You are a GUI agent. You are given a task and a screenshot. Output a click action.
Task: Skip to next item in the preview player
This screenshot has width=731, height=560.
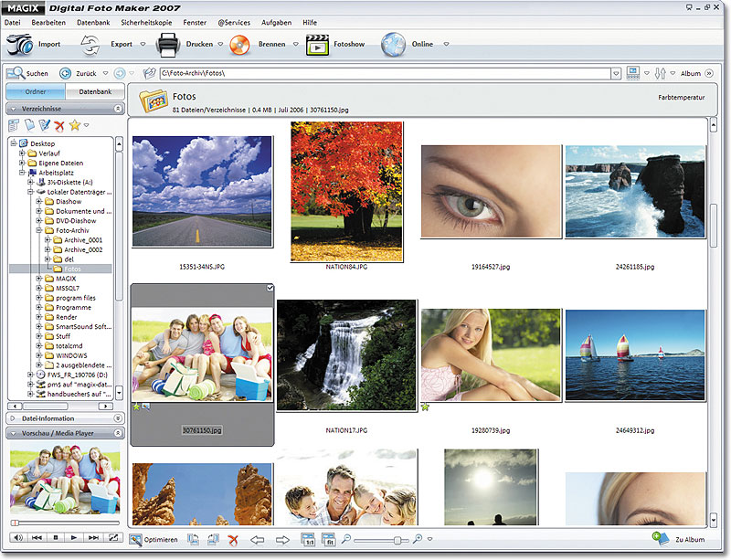point(94,537)
